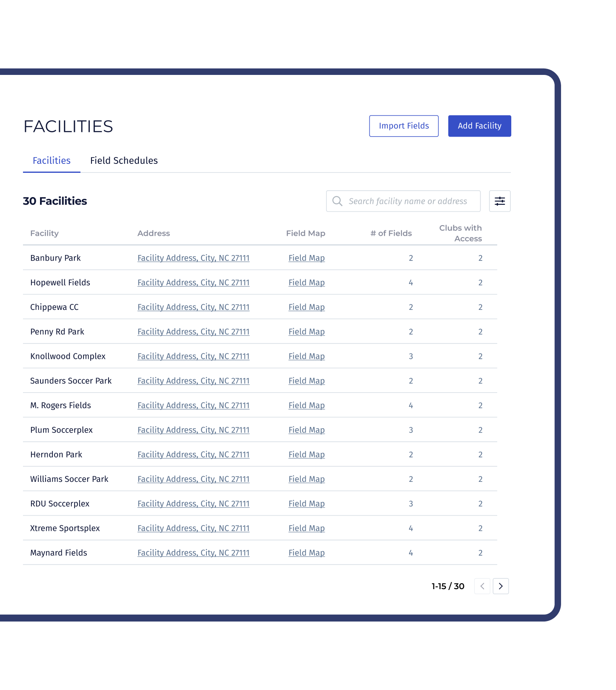Open Penny Rd Park Field Map
Screen dimensions: 616x690
[x=307, y=332]
